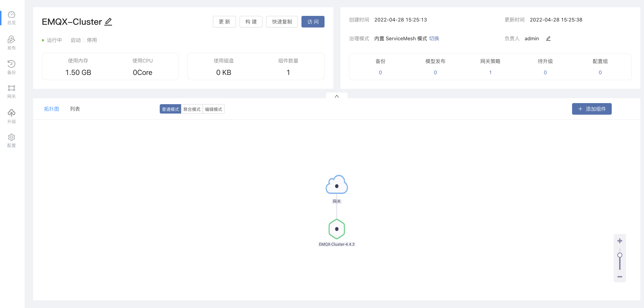Zoom in with the plus icon
644x308 pixels.
pyautogui.click(x=620, y=241)
